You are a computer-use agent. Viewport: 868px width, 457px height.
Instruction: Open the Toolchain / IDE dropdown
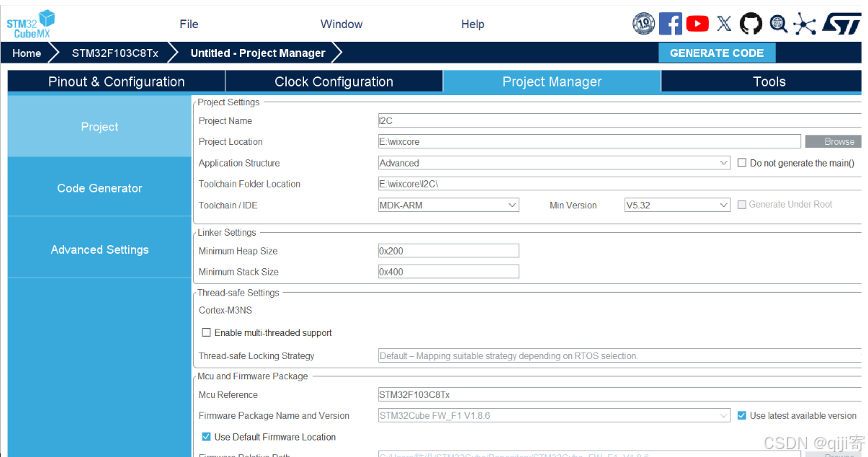pos(448,205)
